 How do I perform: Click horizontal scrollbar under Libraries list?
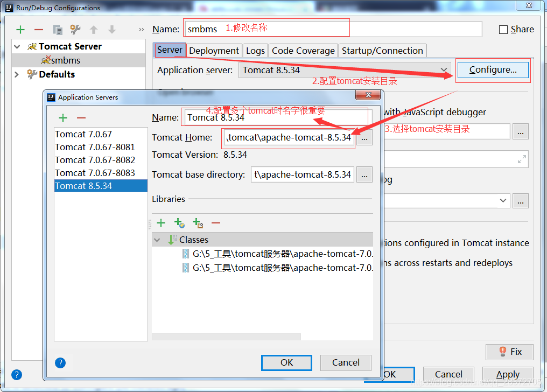[227, 337]
